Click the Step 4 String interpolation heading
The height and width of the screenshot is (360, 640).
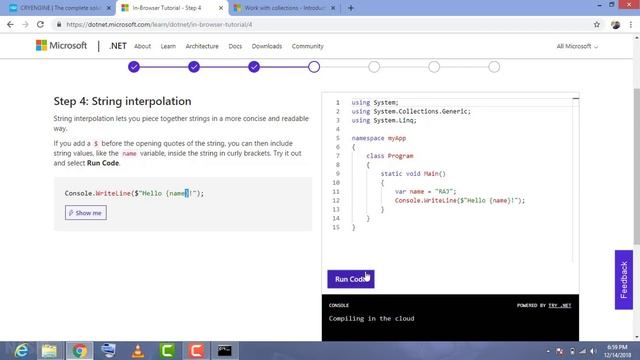click(122, 101)
